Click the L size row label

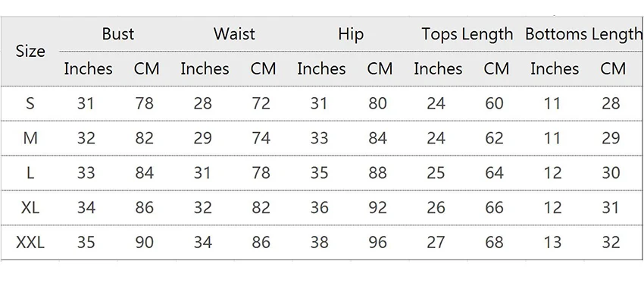point(30,173)
